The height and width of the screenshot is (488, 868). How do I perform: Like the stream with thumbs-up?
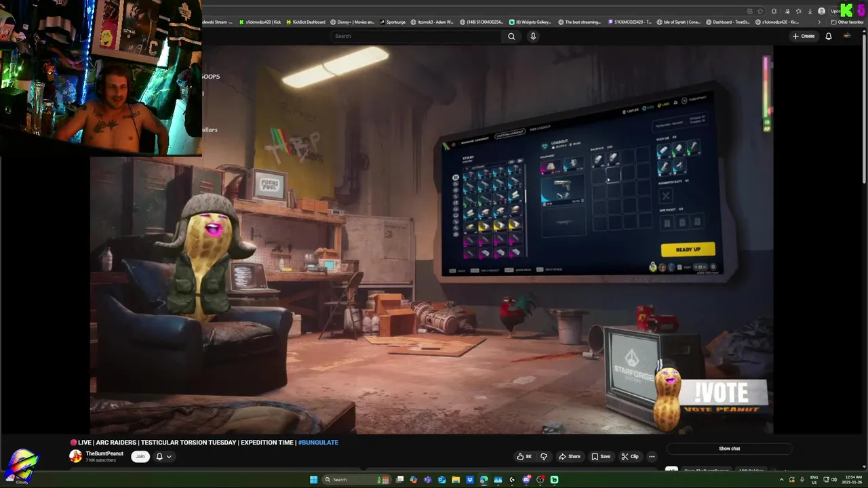[524, 456]
